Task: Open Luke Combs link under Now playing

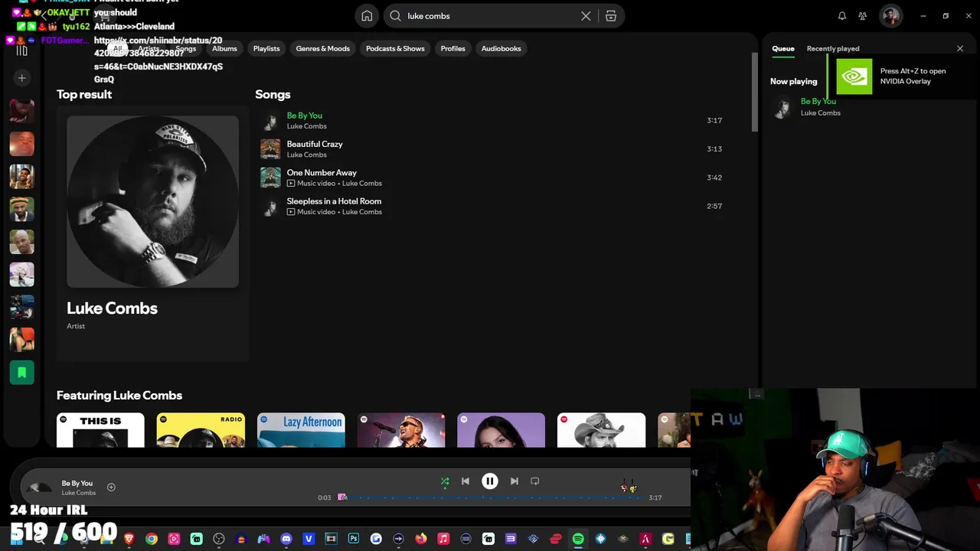Action: click(x=820, y=112)
